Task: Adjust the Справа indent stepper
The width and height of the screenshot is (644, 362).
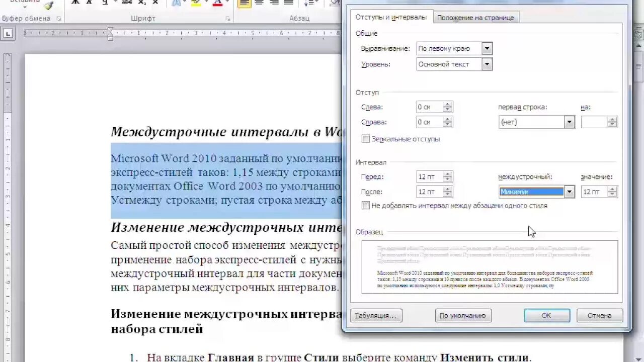Action: (448, 122)
